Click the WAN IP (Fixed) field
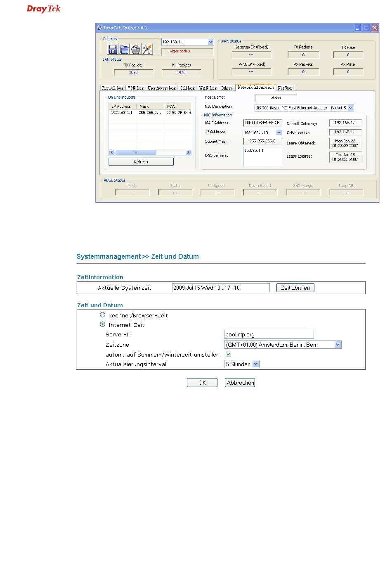The image size is (392, 577). [251, 72]
